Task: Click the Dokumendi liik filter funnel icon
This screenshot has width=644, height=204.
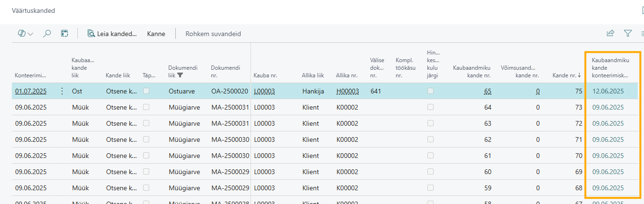Action: 180,75
